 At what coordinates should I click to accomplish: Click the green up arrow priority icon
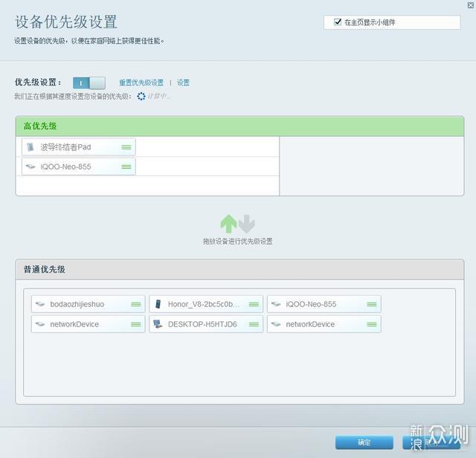tap(228, 223)
